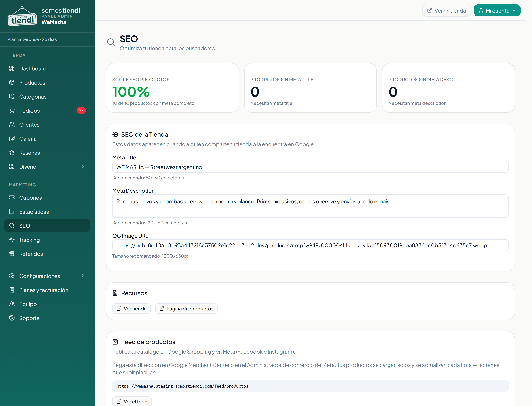Image resolution: width=532 pixels, height=406 pixels.
Task: Select the Tracking menu item
Action: point(47,240)
